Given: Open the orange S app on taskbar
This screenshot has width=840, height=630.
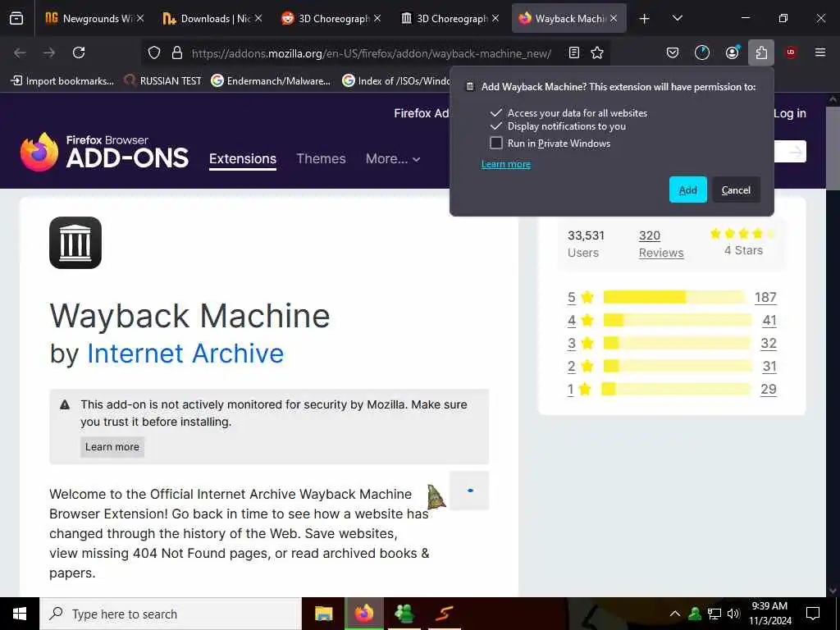Looking at the screenshot, I should [444, 614].
